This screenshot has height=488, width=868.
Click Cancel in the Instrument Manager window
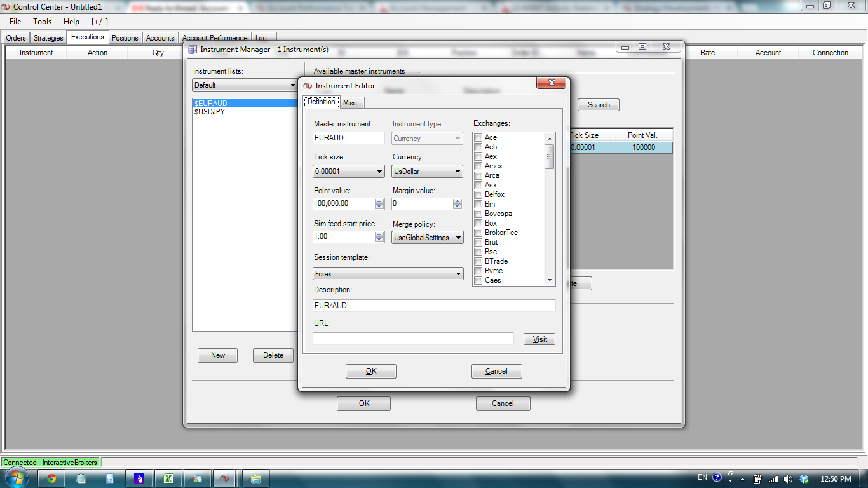503,403
